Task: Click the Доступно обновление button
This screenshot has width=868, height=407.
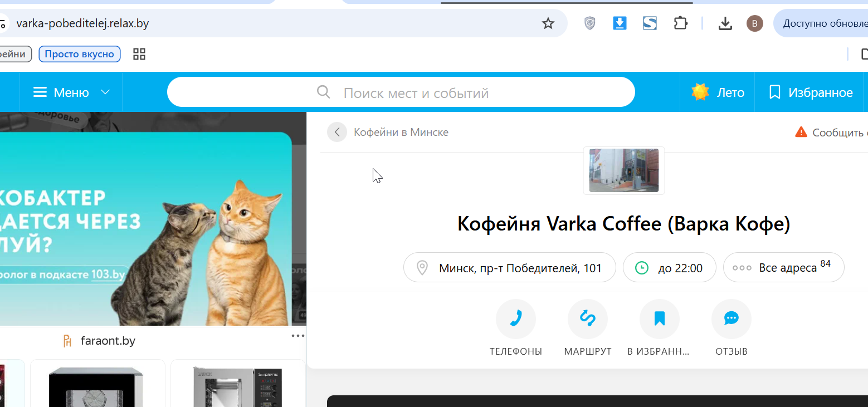Action: pos(821,23)
